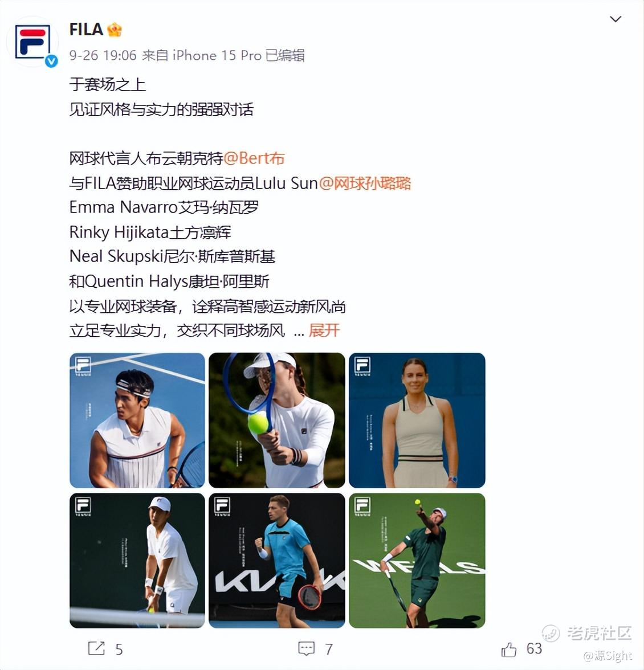Click the FILA profile avatar logo
The image size is (644, 670).
coord(32,42)
